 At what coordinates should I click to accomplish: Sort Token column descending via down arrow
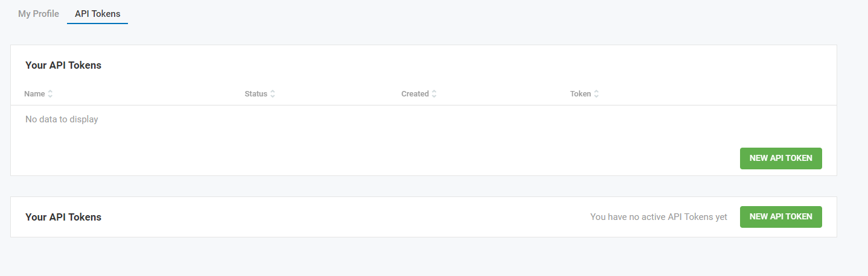[x=596, y=96]
